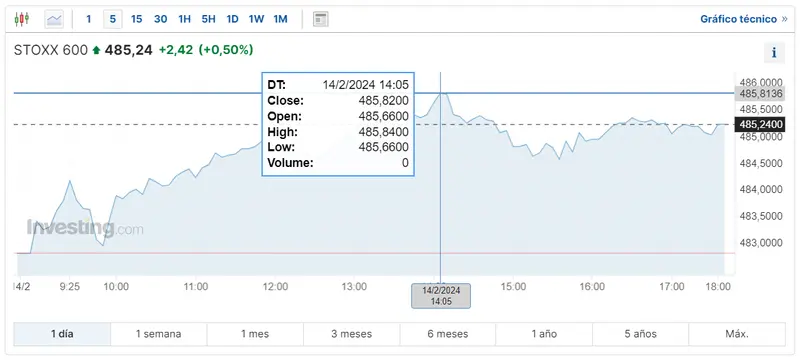Open the news overlay icon in toolbar
800x362 pixels.
click(x=320, y=19)
